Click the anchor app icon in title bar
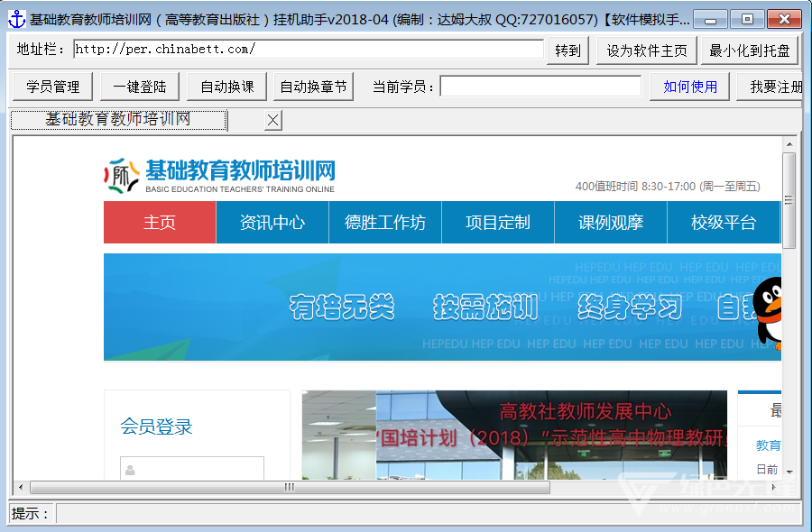The width and height of the screenshot is (812, 532). (17, 19)
